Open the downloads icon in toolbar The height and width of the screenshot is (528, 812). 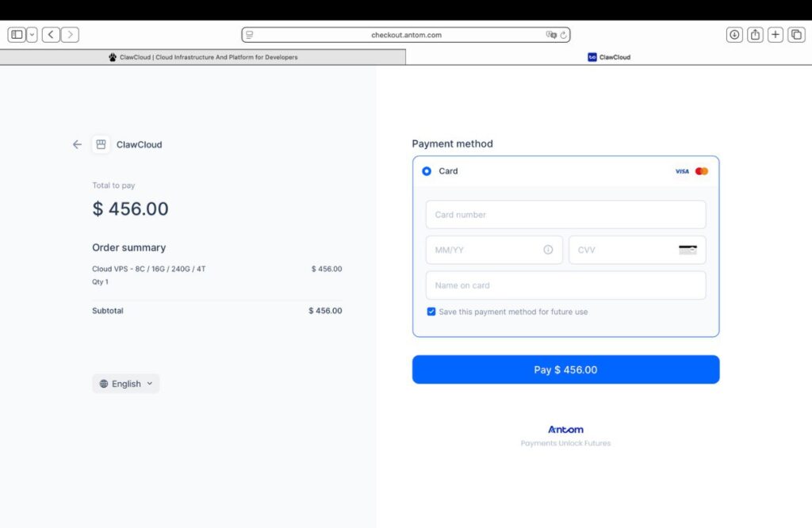point(734,35)
